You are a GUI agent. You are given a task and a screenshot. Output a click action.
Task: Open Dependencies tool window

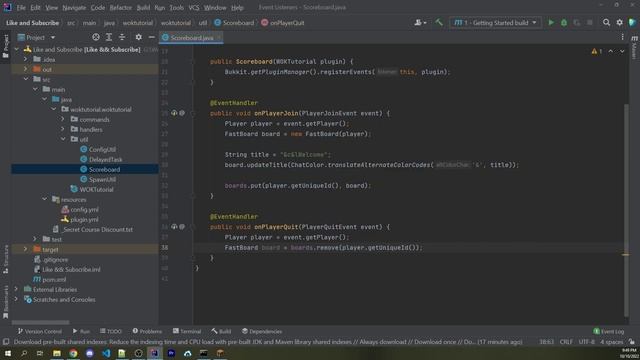point(262,331)
